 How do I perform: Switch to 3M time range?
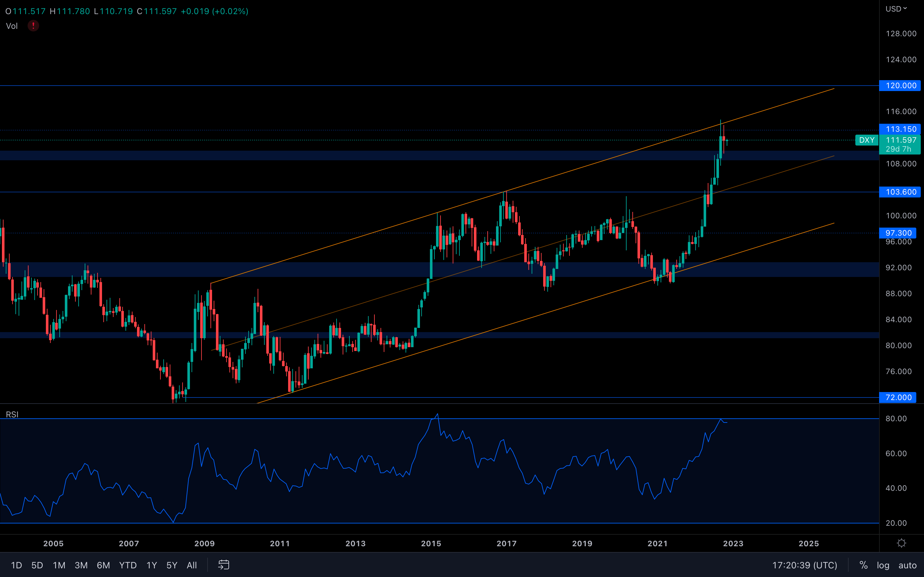(x=81, y=565)
